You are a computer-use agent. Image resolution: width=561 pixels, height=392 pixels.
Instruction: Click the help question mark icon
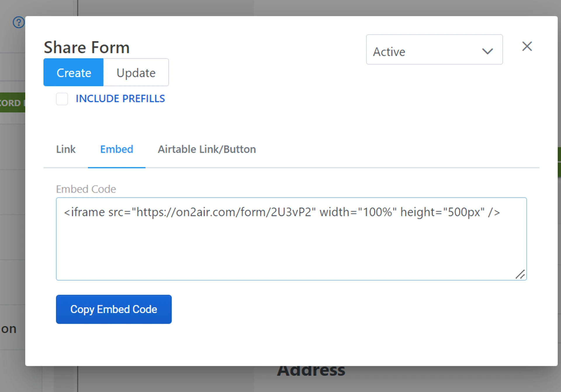18,22
